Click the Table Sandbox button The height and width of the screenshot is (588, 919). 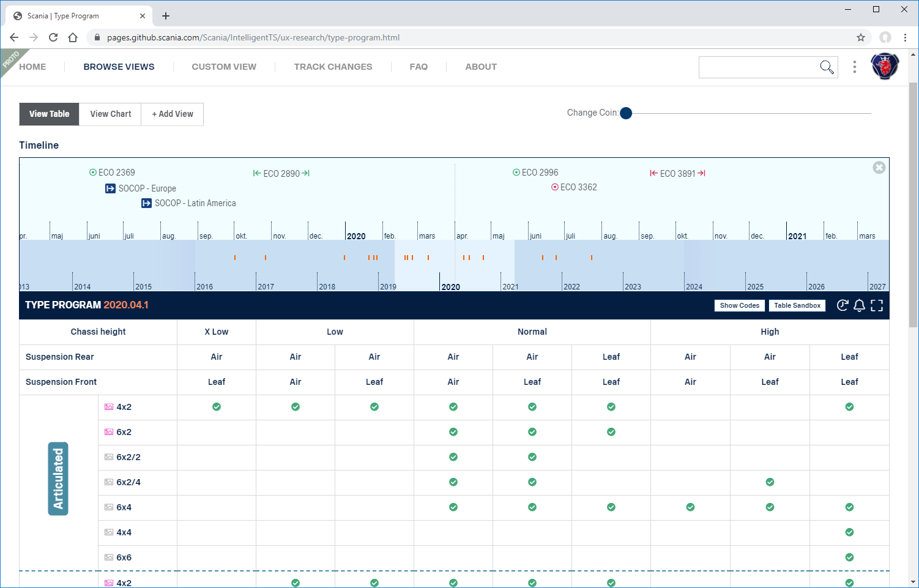(x=797, y=305)
